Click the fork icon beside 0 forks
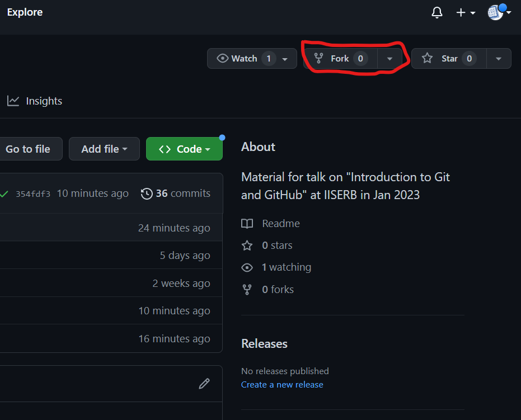The image size is (521, 420). click(x=247, y=290)
